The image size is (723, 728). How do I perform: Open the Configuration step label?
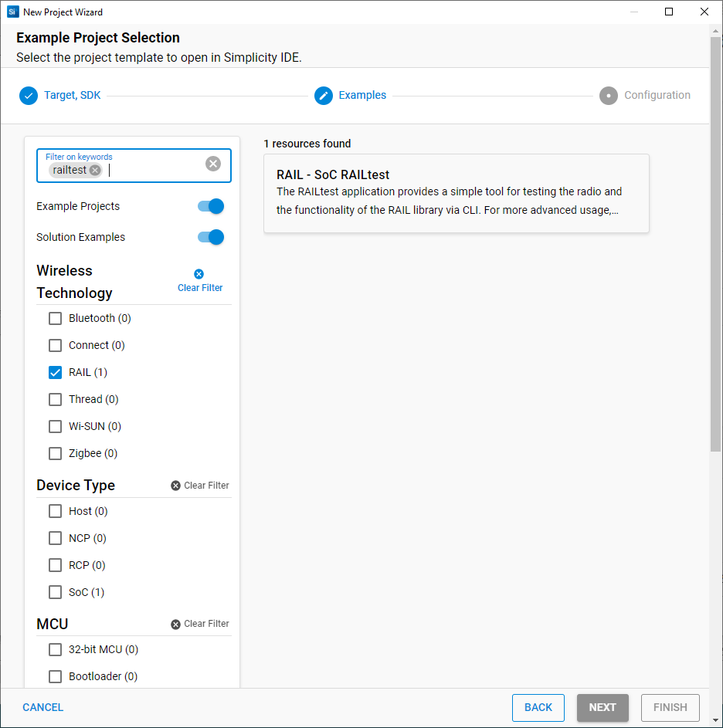coord(657,96)
